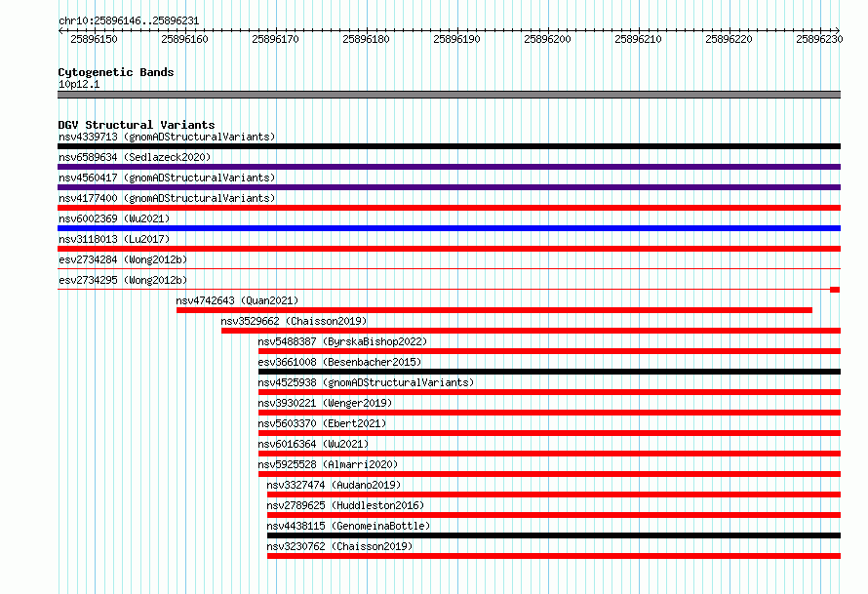
Task: Open esv3661008 (Besenbacher2015) variant label
Action: 339,362
